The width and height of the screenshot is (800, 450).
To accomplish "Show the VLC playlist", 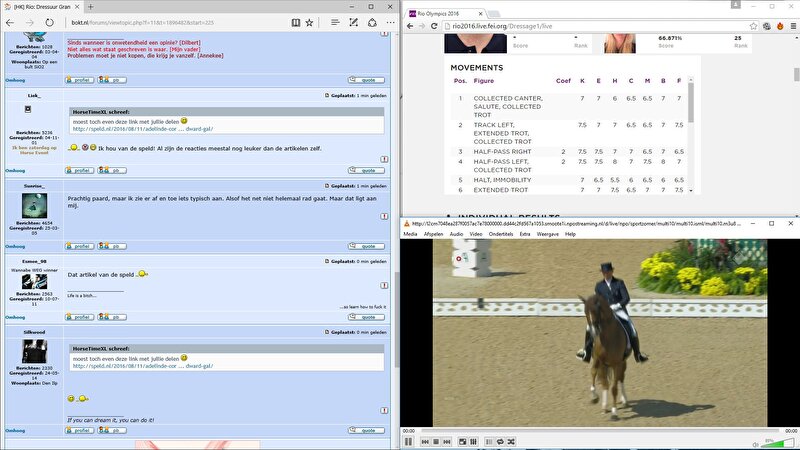I will tap(489, 442).
